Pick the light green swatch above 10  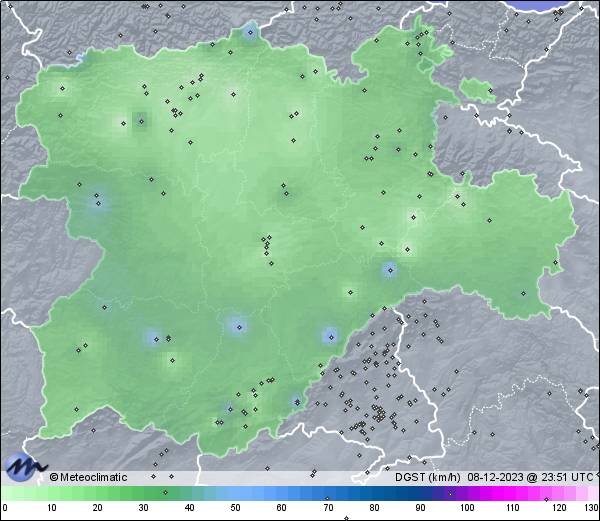[52, 494]
